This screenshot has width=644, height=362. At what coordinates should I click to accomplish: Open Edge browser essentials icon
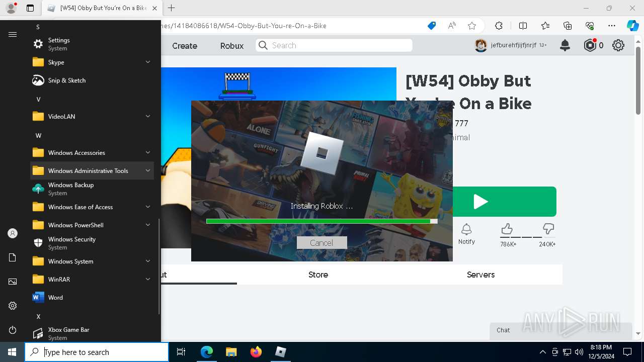tap(590, 26)
